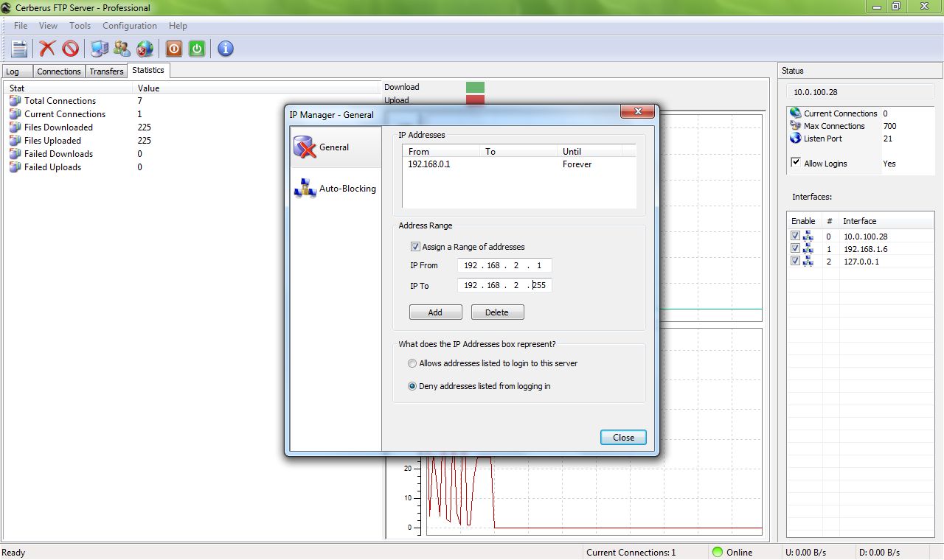Switch to the Statistics tab
944x560 pixels.
(x=148, y=70)
